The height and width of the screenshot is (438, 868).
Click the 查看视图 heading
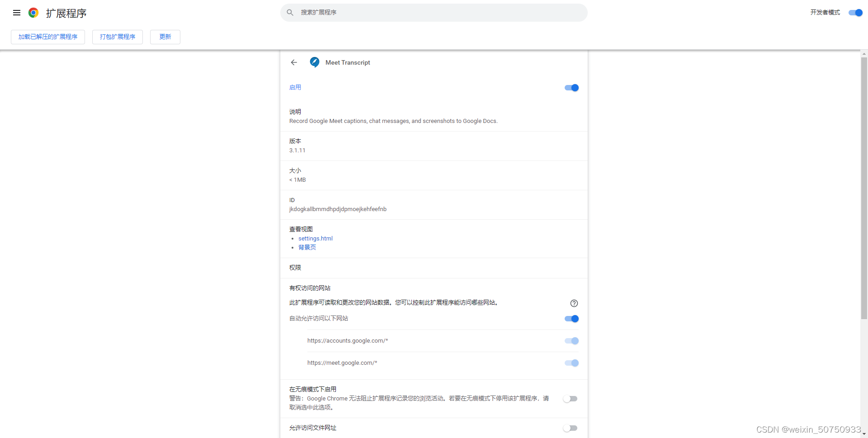pos(301,229)
